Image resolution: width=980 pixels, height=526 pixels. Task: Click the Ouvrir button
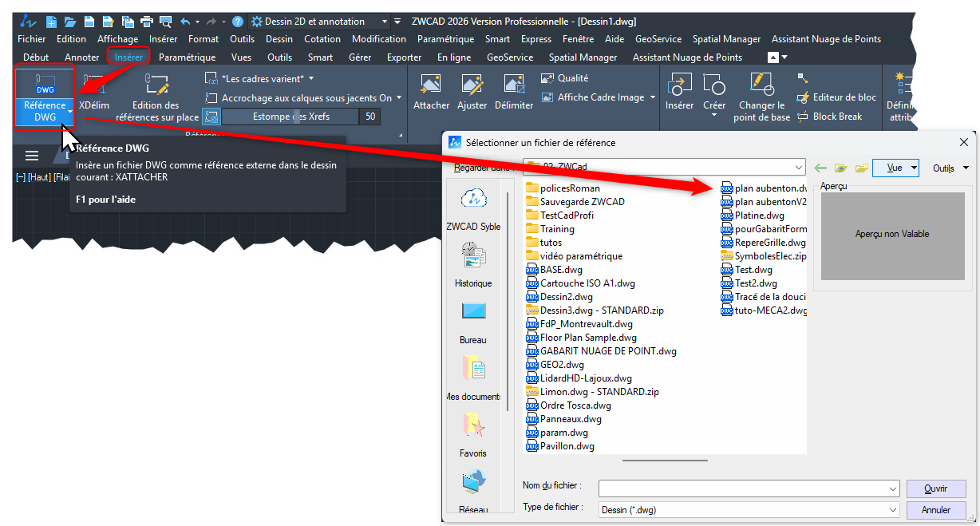935,488
